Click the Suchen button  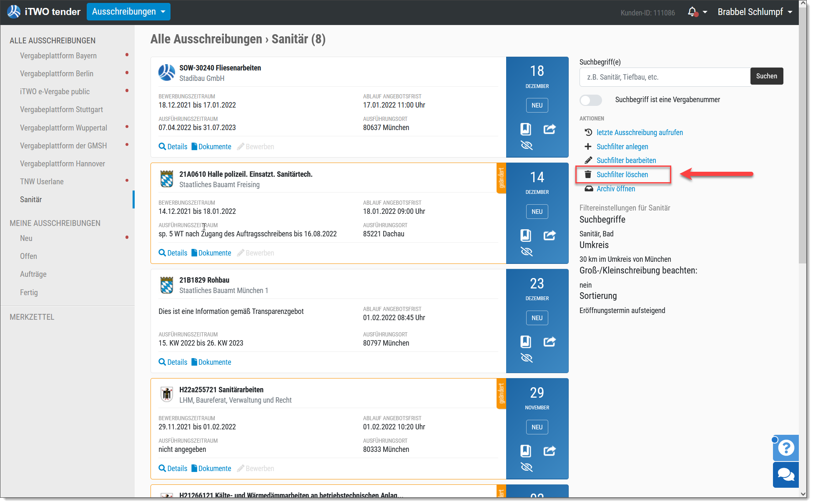[766, 76]
